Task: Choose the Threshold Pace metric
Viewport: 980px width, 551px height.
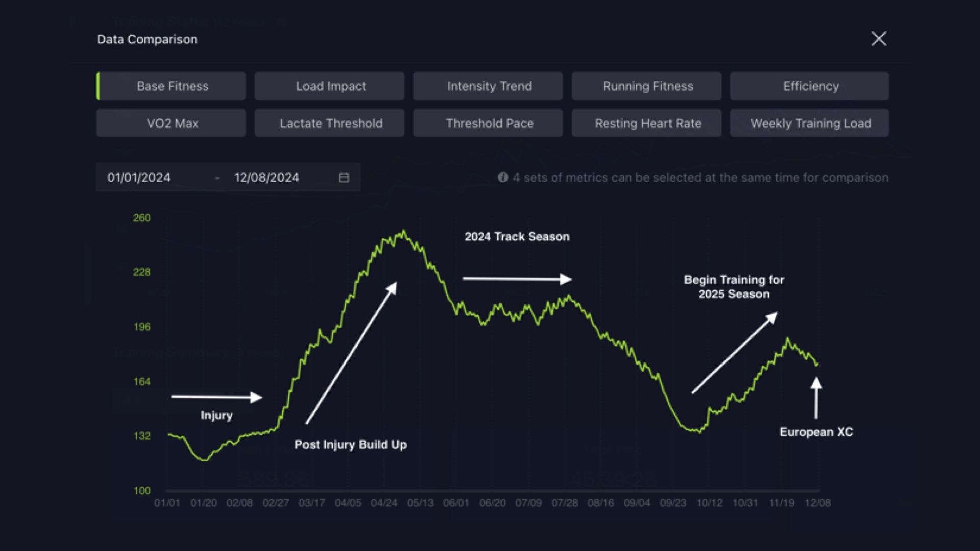Action: click(488, 123)
